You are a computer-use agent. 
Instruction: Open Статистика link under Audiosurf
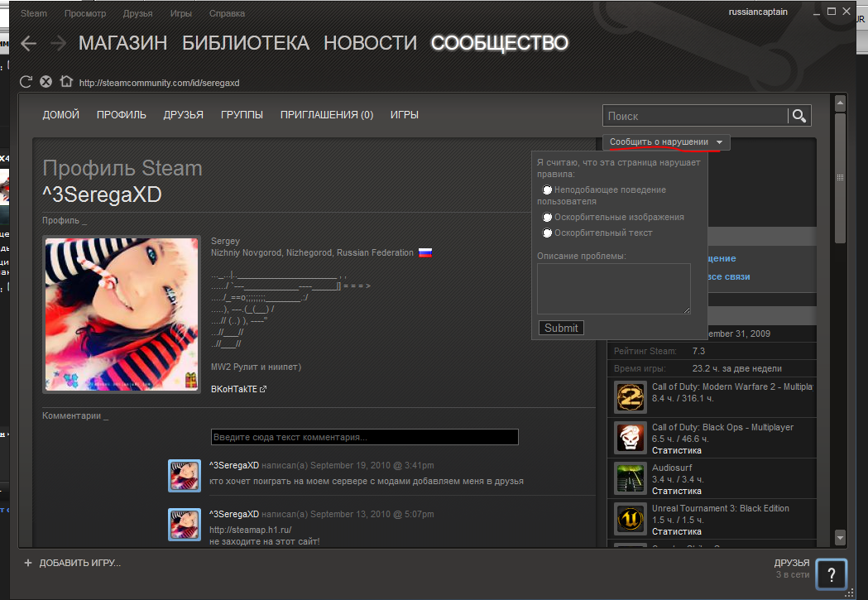677,491
